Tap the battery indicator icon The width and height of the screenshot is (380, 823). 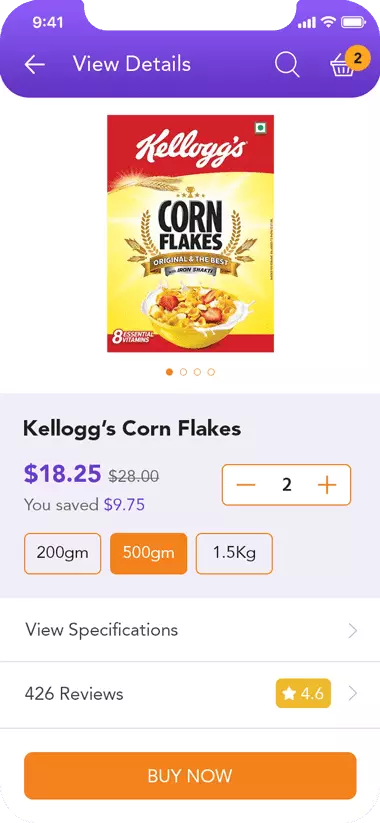point(353,22)
